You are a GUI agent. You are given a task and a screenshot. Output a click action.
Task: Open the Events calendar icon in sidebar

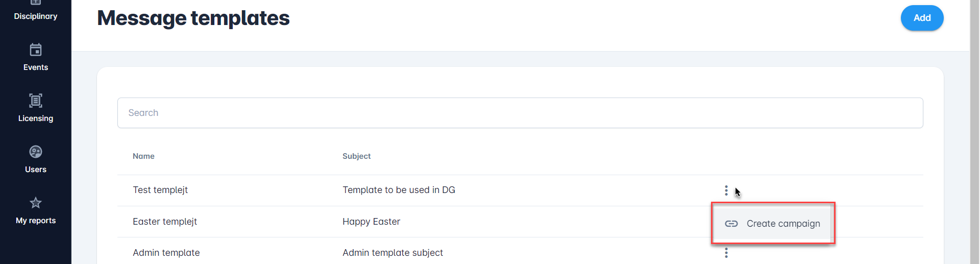[36, 50]
